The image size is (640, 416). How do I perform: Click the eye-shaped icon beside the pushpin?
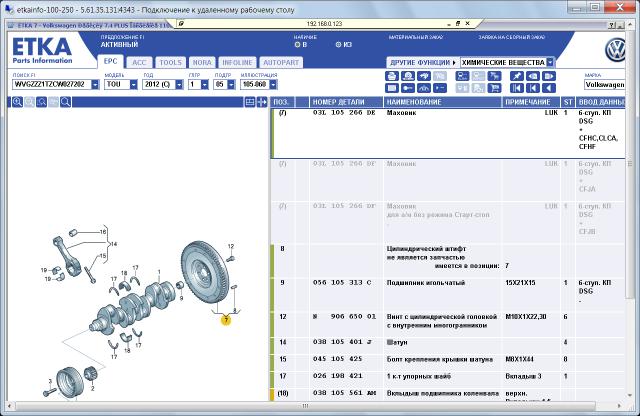click(x=533, y=76)
